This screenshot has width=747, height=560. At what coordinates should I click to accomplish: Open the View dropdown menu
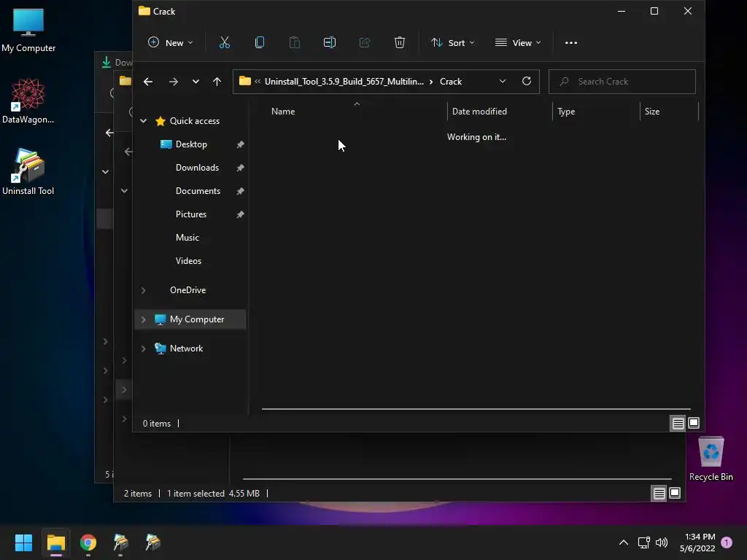518,43
